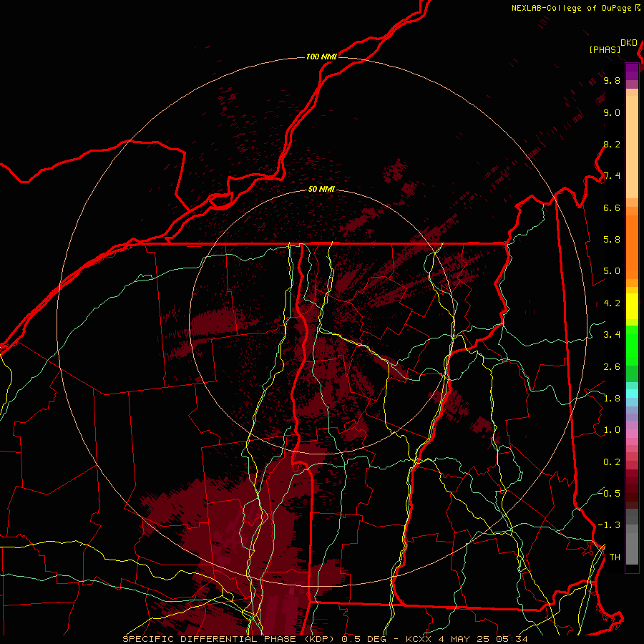
Task: Click the 4 MAY 25 date in the caption
Action: (x=464, y=639)
